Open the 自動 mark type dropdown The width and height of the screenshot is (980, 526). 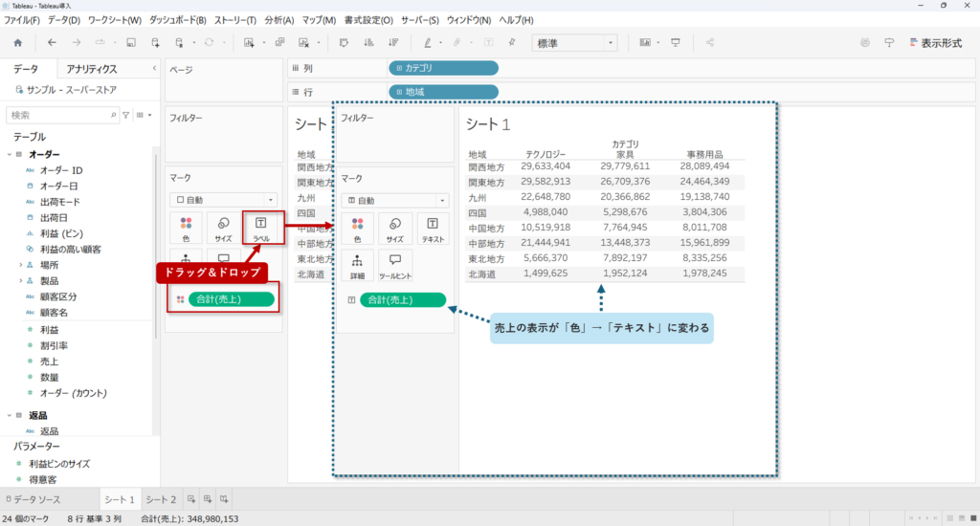tap(222, 200)
